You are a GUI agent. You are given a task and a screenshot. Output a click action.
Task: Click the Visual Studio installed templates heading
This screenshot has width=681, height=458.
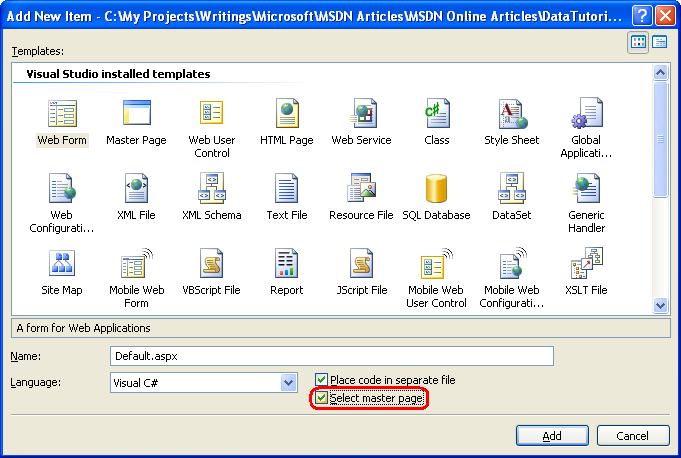pos(118,74)
